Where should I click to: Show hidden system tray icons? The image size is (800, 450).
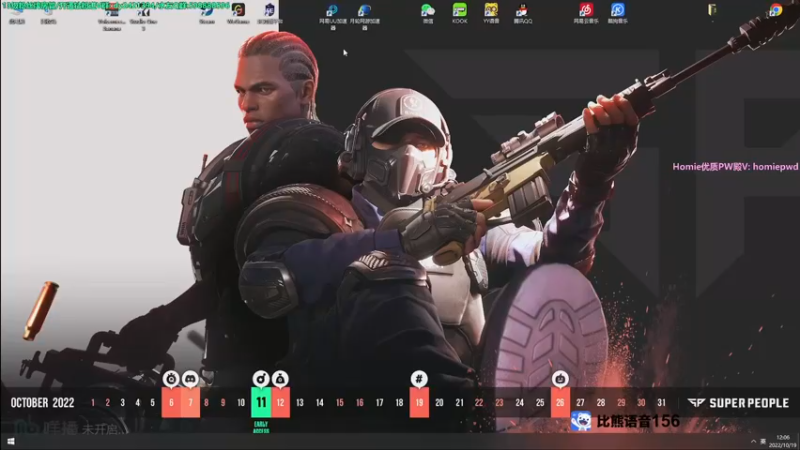pyautogui.click(x=753, y=441)
